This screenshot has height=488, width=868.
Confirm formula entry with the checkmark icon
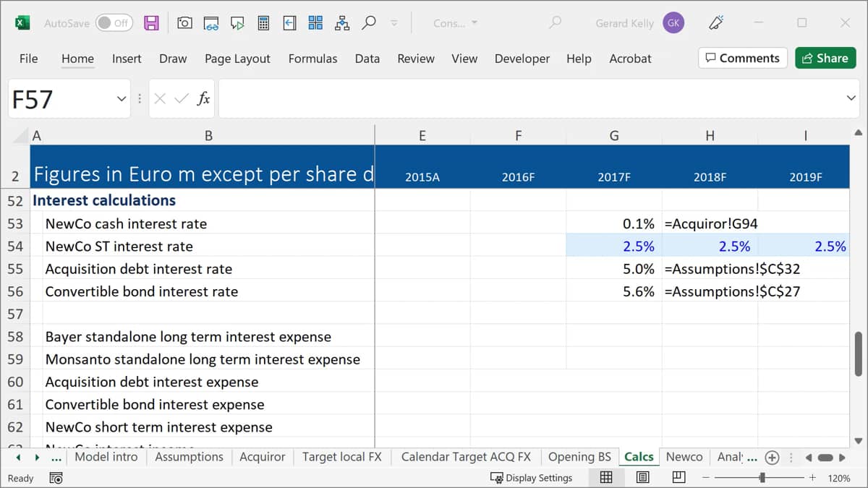click(182, 99)
